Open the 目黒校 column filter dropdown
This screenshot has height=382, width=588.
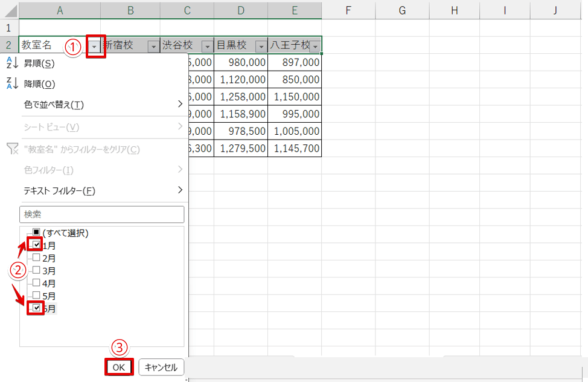(261, 47)
